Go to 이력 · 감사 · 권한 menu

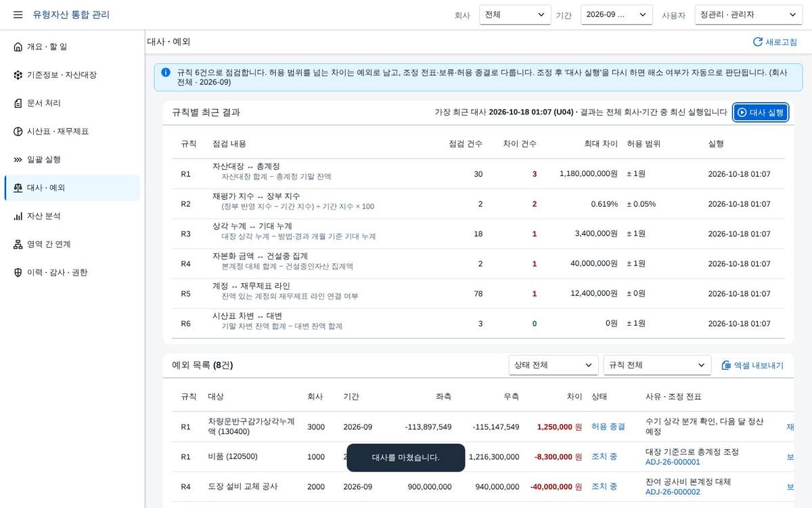click(x=72, y=272)
